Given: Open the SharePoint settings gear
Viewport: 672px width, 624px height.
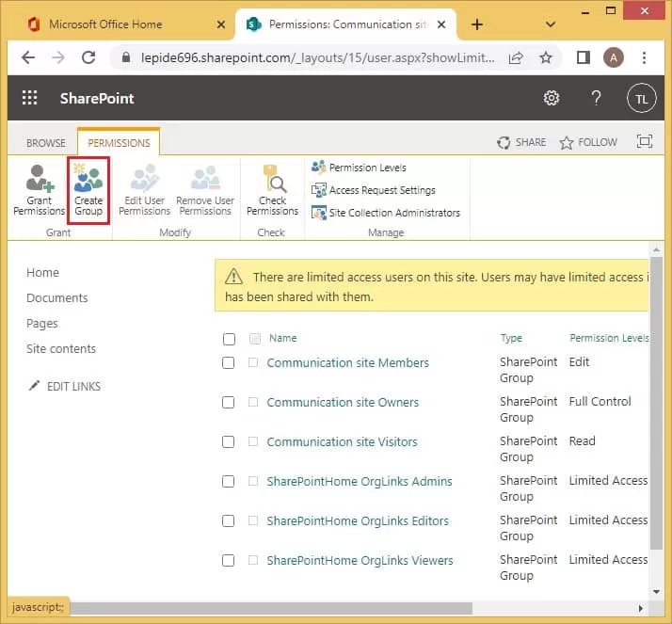Looking at the screenshot, I should point(552,99).
